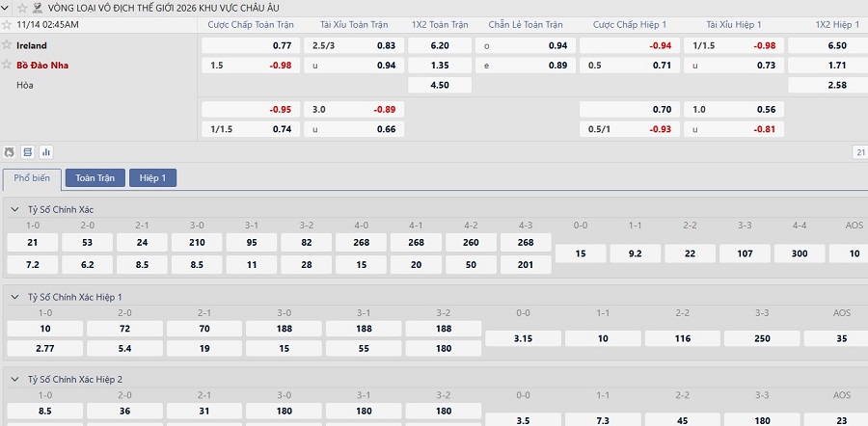Open the list view icon below odds
Image resolution: width=868 pixels, height=426 pixels.
27,152
